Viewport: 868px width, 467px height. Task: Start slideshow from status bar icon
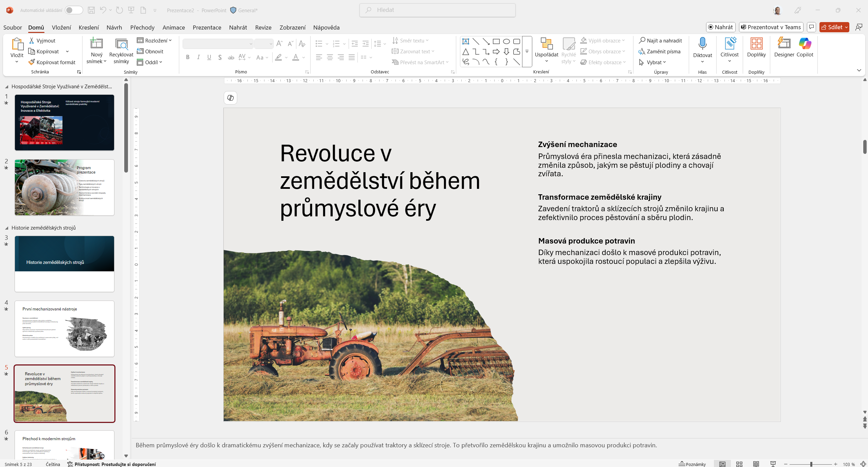point(773,464)
